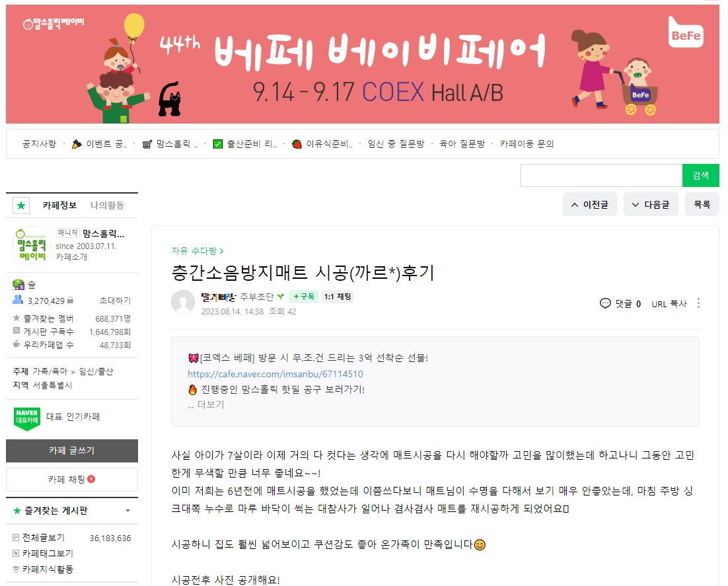Click the BeFe logo in banner
The width and height of the screenshot is (728, 586).
click(686, 32)
